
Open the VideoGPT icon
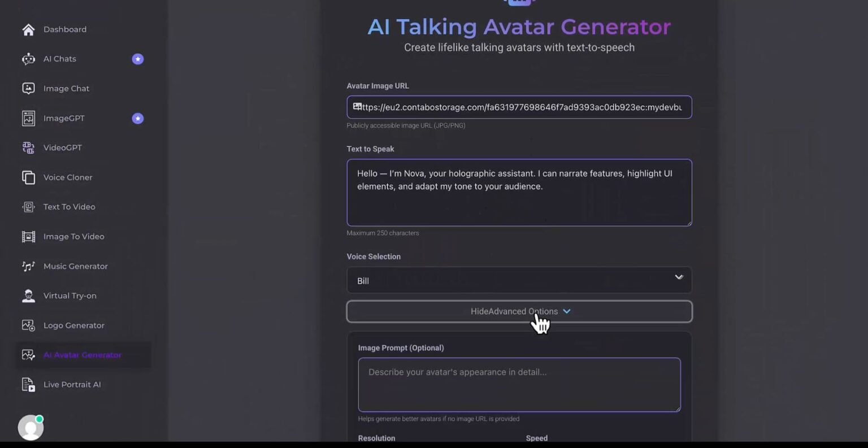[x=28, y=147]
